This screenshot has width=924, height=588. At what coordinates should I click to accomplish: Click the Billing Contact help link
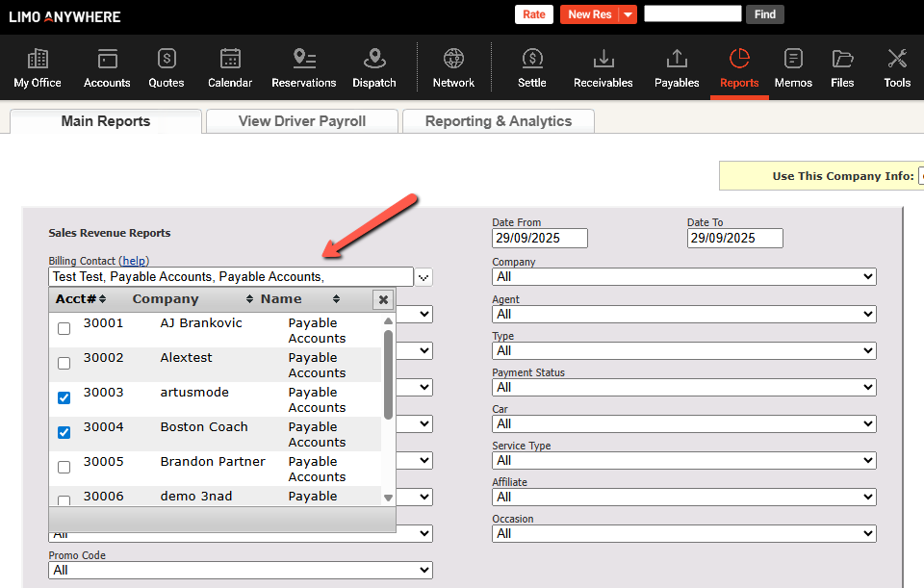pos(135,261)
